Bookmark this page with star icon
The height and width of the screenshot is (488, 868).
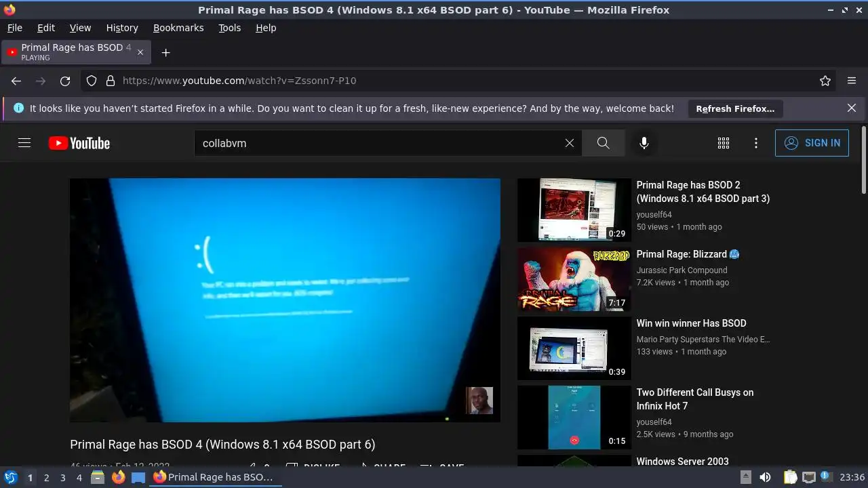(825, 81)
